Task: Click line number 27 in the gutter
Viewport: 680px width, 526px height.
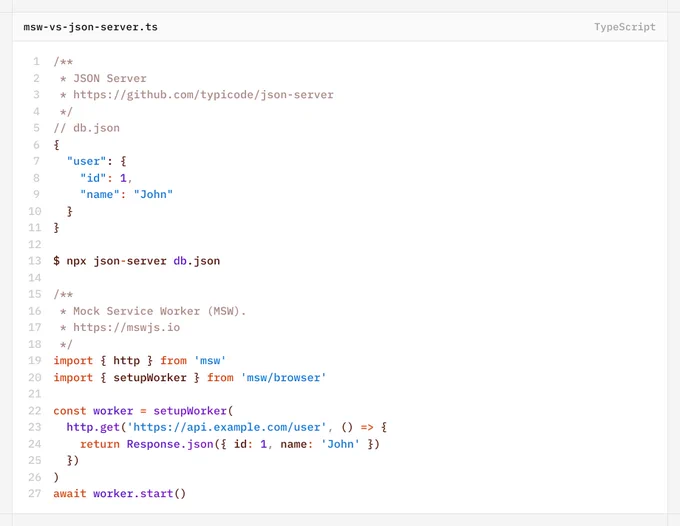Action: [35, 493]
